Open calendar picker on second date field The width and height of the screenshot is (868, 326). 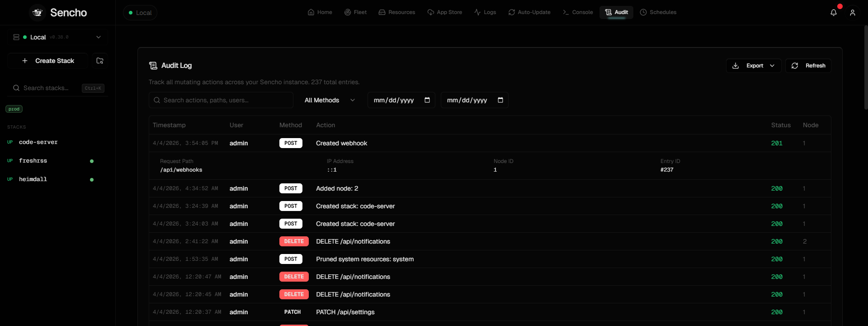coord(500,100)
